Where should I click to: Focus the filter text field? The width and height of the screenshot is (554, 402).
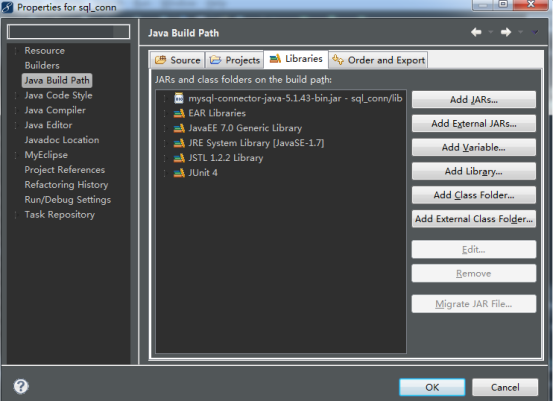click(x=68, y=31)
